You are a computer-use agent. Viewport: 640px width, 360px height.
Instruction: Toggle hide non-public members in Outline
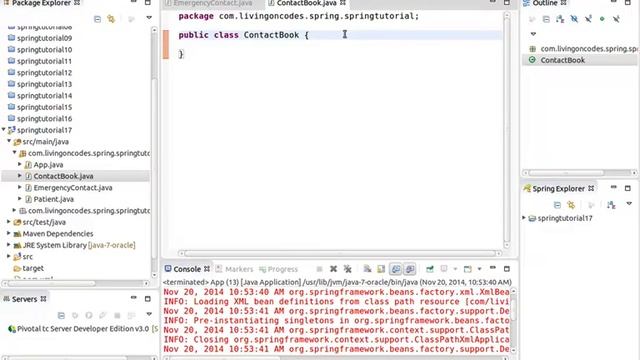[602, 19]
